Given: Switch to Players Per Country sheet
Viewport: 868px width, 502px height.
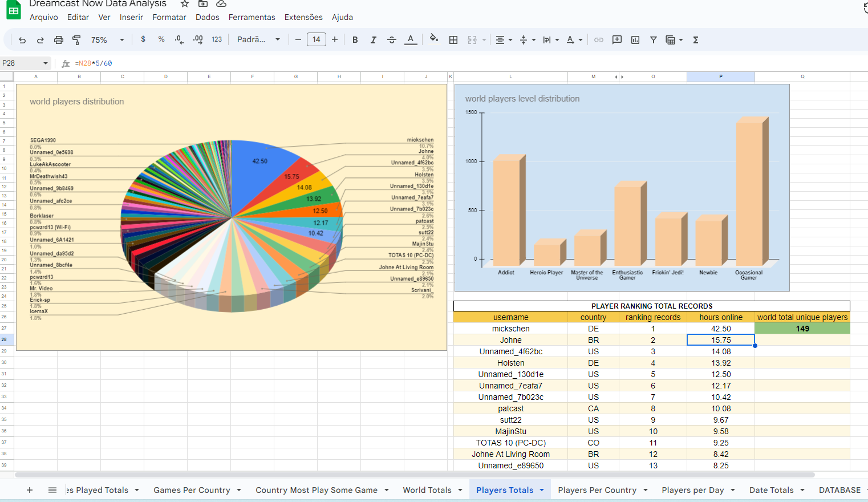Looking at the screenshot, I should pyautogui.click(x=597, y=490).
